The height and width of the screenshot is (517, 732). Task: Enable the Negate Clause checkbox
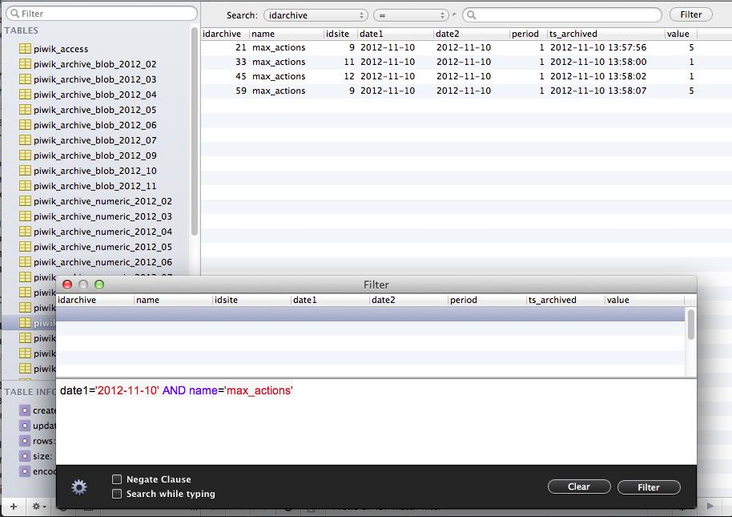click(x=117, y=479)
